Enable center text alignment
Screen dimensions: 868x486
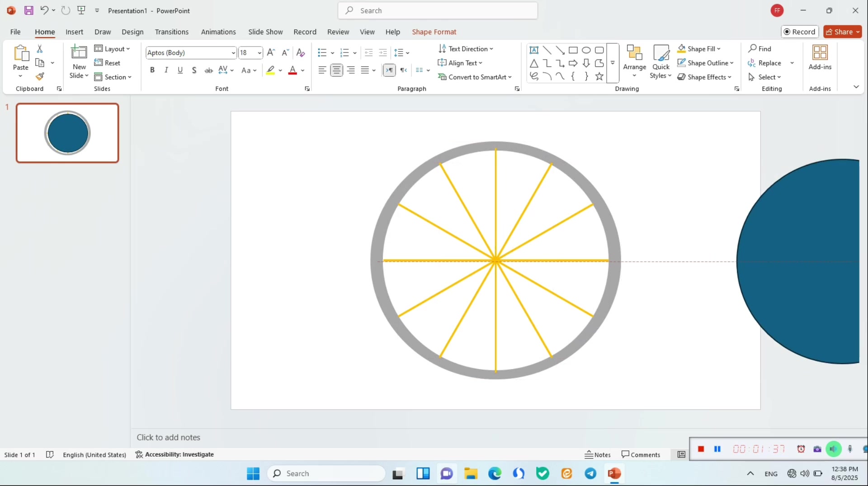click(x=336, y=70)
